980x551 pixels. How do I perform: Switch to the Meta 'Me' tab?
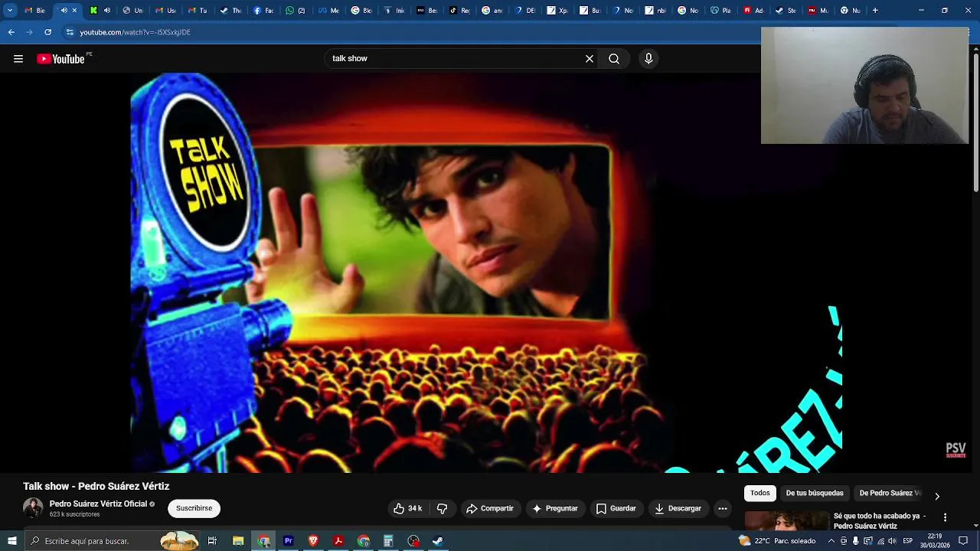[329, 11]
